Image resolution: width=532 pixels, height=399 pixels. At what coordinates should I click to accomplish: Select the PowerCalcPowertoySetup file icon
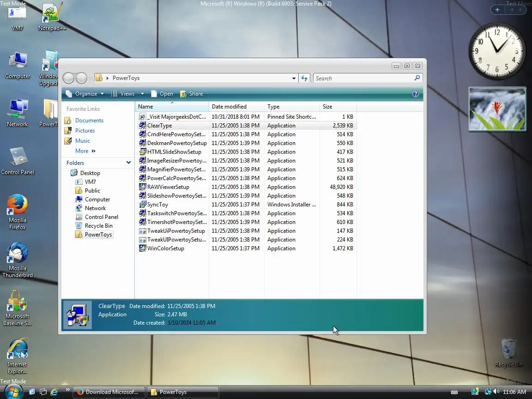pos(143,178)
